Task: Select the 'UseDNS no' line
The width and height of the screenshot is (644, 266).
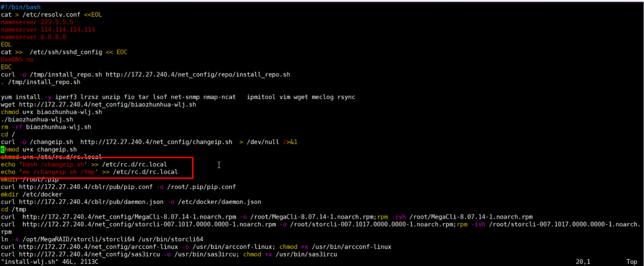Action: coord(17,59)
